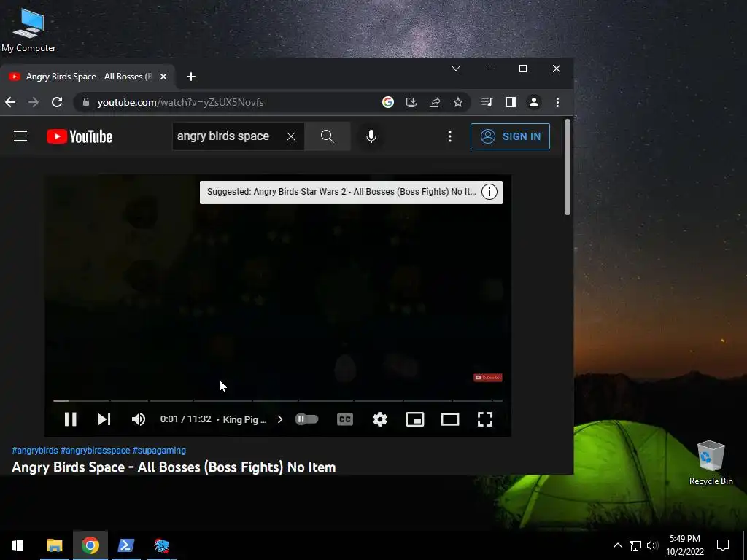This screenshot has width=747, height=560.
Task: Open YouTube settings three-dot menu
Action: 449,136
